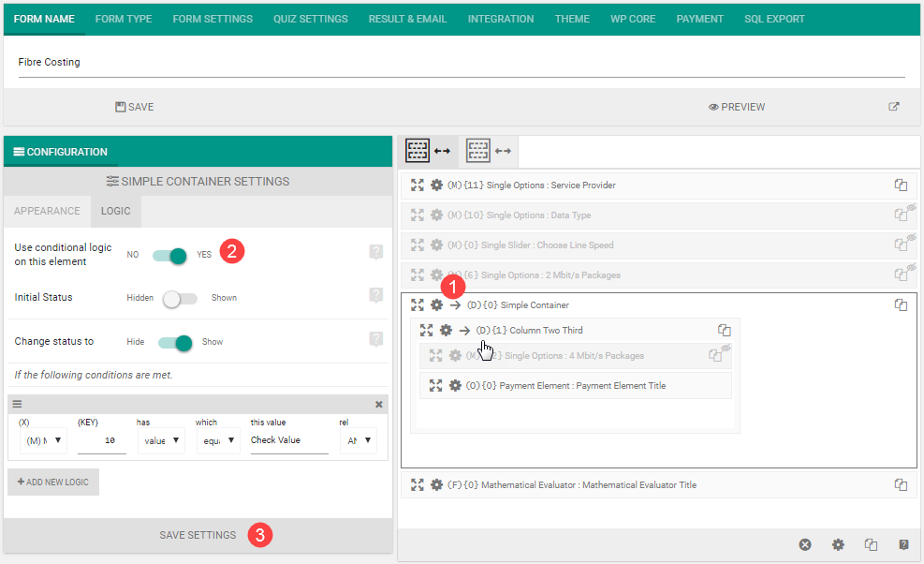The image size is (924, 564).
Task: Duplicate the Mathematical Evaluator element
Action: coord(901,485)
